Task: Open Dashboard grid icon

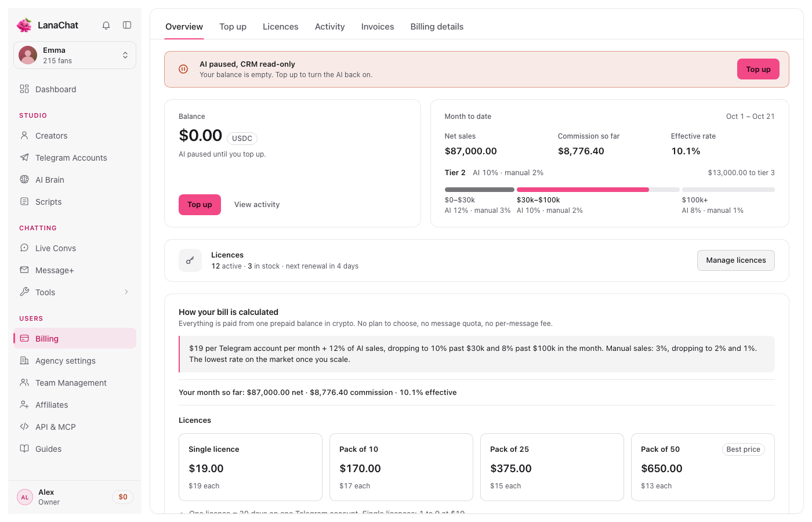Action: pyautogui.click(x=24, y=89)
